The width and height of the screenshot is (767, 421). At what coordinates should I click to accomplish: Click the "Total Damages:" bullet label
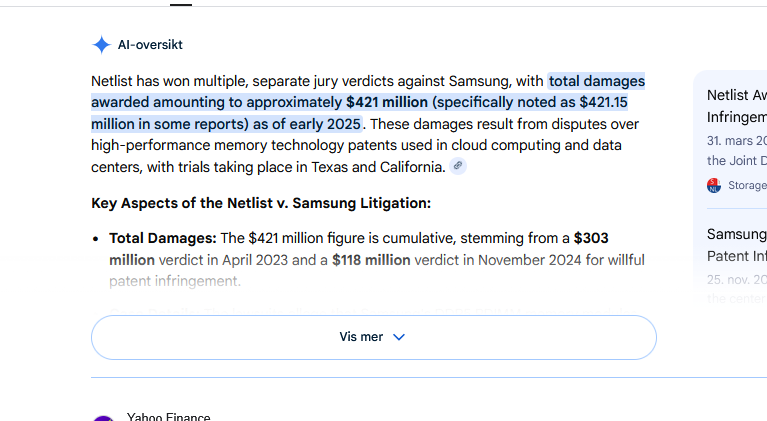(x=162, y=238)
